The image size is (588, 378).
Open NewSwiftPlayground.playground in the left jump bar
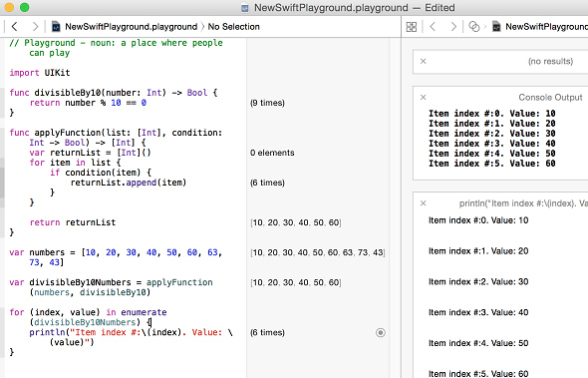pos(131,27)
